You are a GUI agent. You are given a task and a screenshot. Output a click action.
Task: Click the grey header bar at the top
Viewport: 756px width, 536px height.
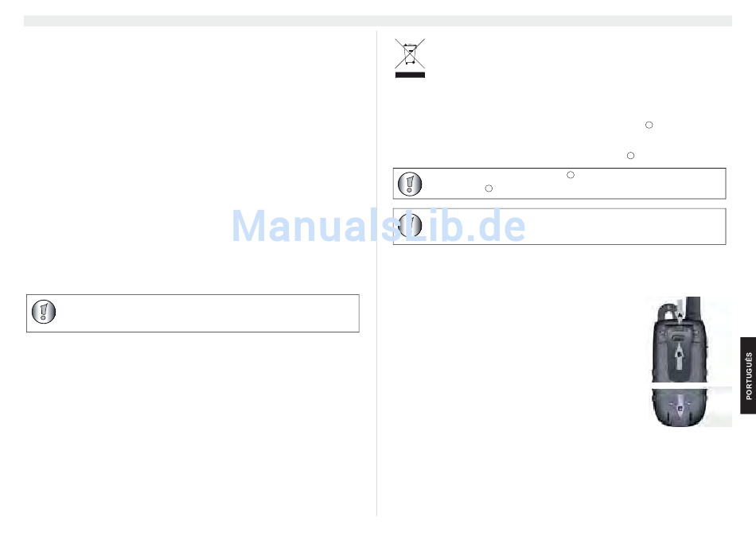[378, 21]
